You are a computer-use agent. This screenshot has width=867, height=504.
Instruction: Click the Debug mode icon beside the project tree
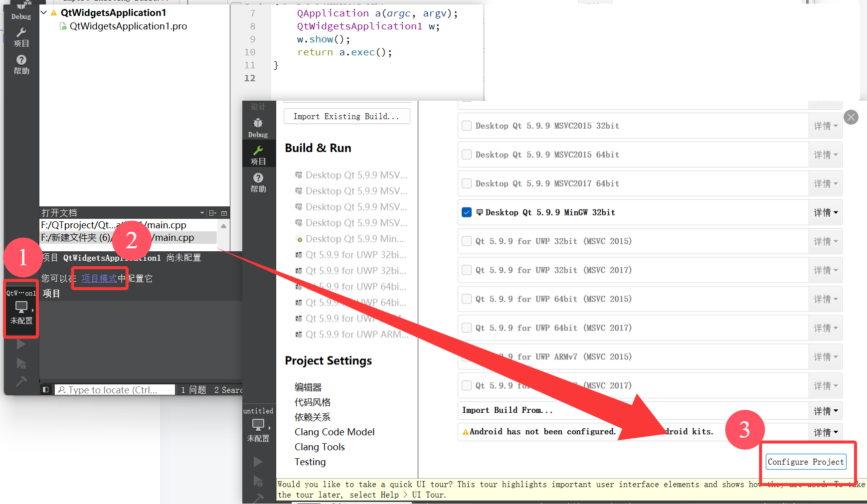click(x=21, y=11)
